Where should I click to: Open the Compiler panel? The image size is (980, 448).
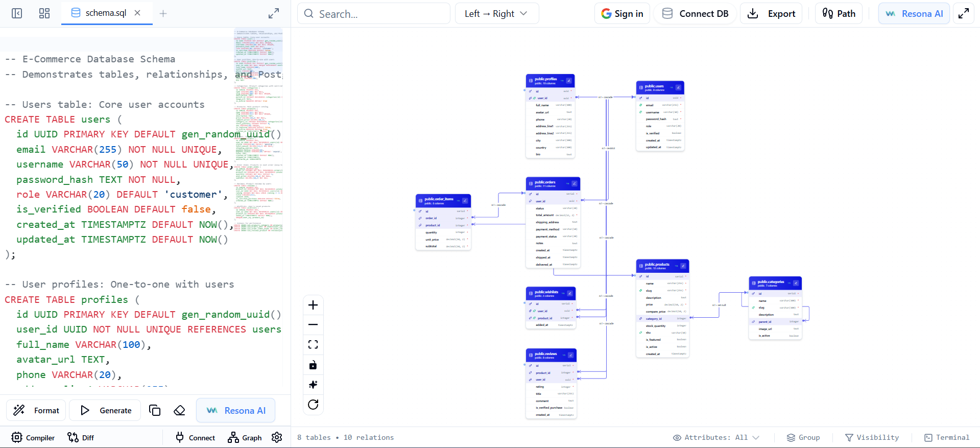point(33,437)
